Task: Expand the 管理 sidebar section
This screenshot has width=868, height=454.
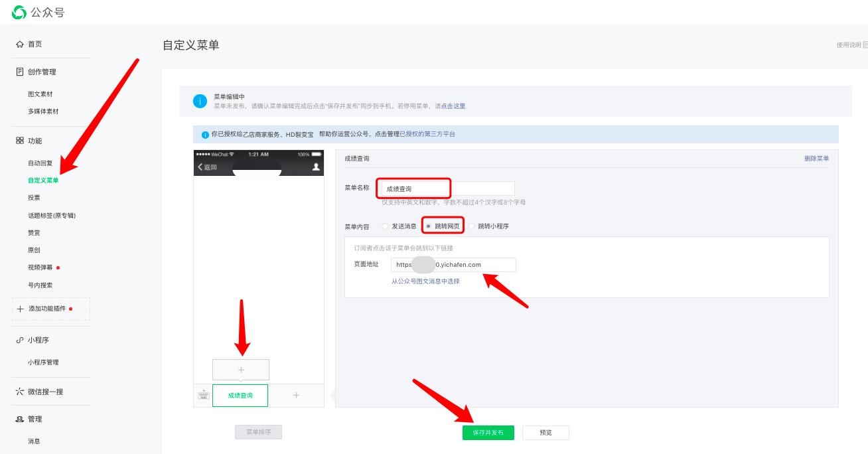Action: [x=33, y=419]
